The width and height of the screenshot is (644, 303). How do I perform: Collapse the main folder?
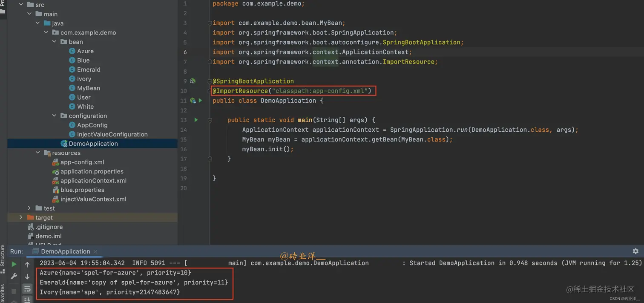(29, 14)
